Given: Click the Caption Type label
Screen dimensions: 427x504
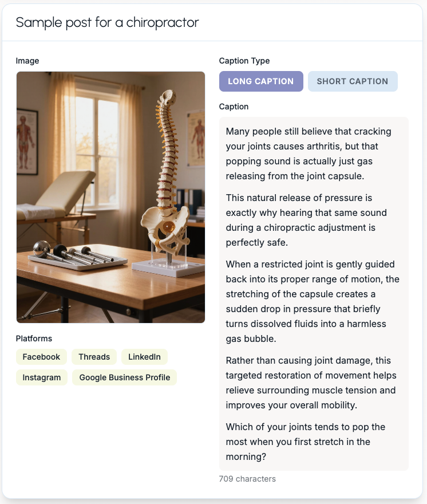Looking at the screenshot, I should coord(244,60).
